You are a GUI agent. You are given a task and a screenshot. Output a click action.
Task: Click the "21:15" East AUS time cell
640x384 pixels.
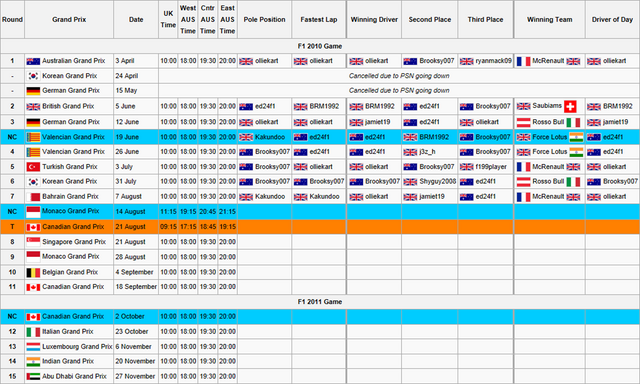point(227,211)
